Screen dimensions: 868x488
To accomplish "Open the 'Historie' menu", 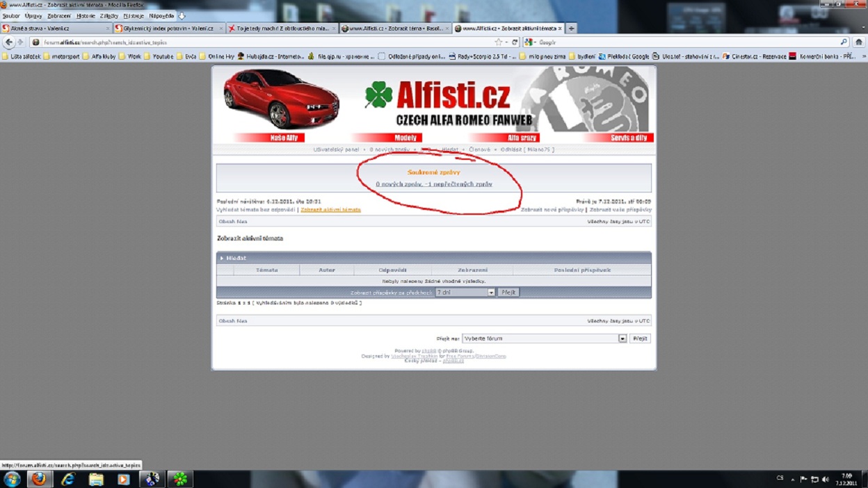I will click(x=86, y=16).
